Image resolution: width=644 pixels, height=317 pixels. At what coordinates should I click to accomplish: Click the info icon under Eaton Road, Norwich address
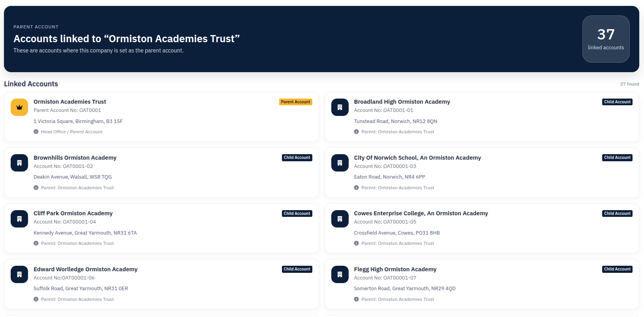[356, 188]
